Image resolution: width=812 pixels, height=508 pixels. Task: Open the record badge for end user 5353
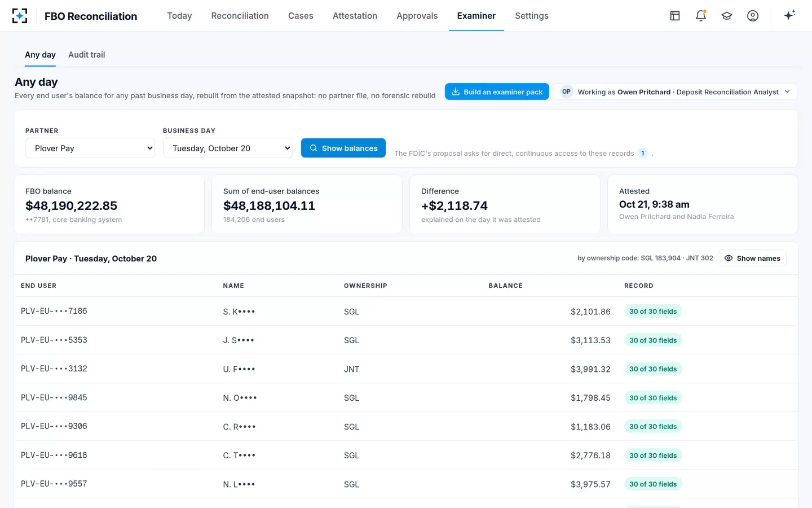(653, 340)
